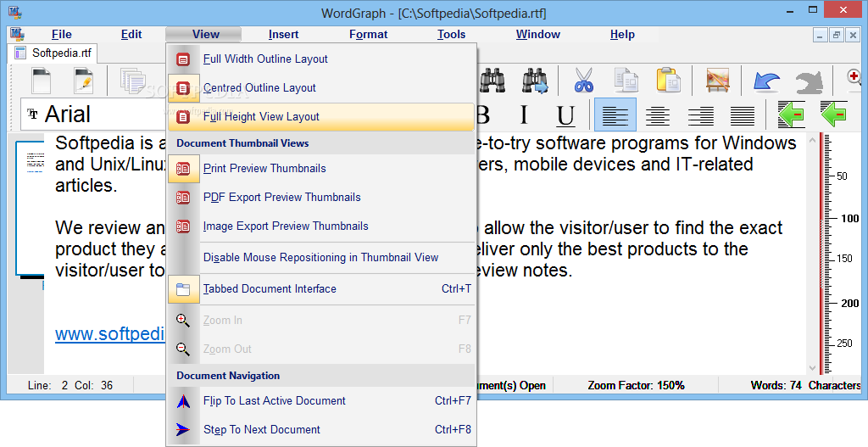Viewport: 868px width, 447px height.
Task: Click the insert picture easel icon
Action: tap(717, 81)
